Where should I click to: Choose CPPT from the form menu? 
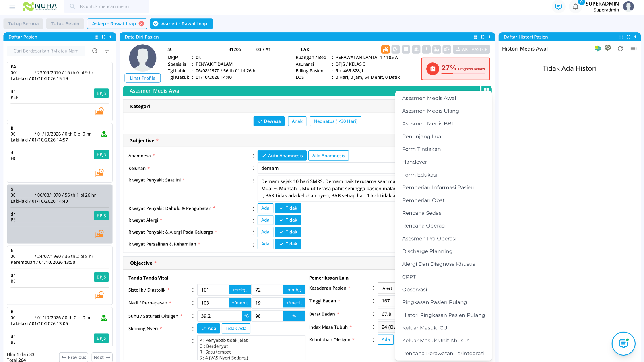pos(409,277)
